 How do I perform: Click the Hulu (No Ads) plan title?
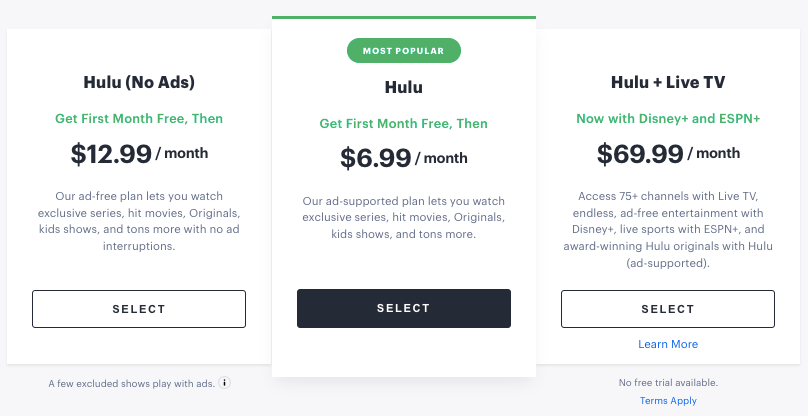point(139,82)
